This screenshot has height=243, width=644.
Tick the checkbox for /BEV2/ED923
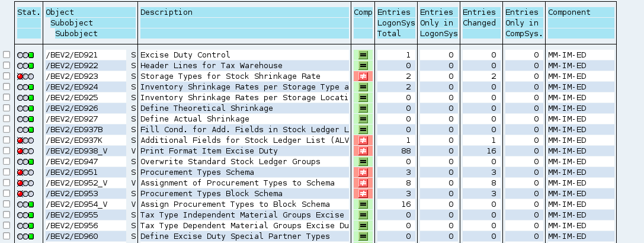pyautogui.click(x=7, y=76)
